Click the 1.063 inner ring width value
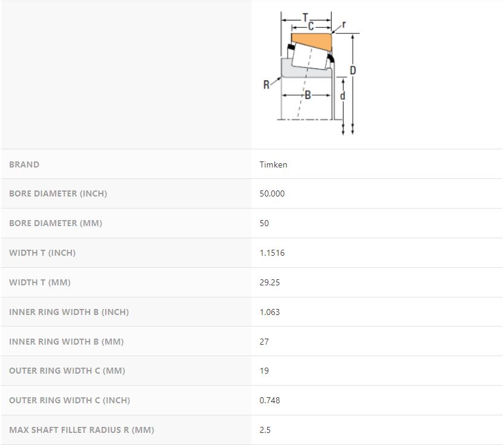The height and width of the screenshot is (445, 504). coord(270,312)
